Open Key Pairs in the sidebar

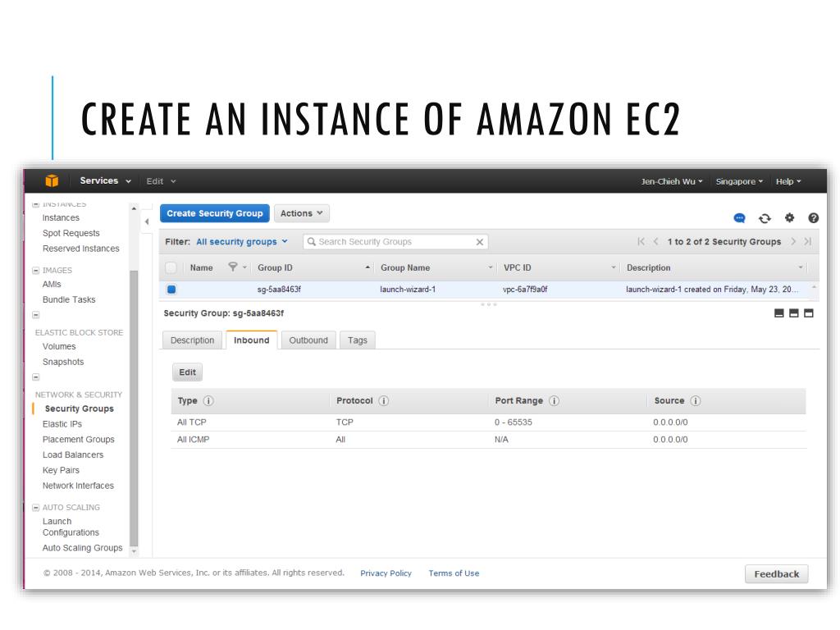pyautogui.click(x=61, y=470)
